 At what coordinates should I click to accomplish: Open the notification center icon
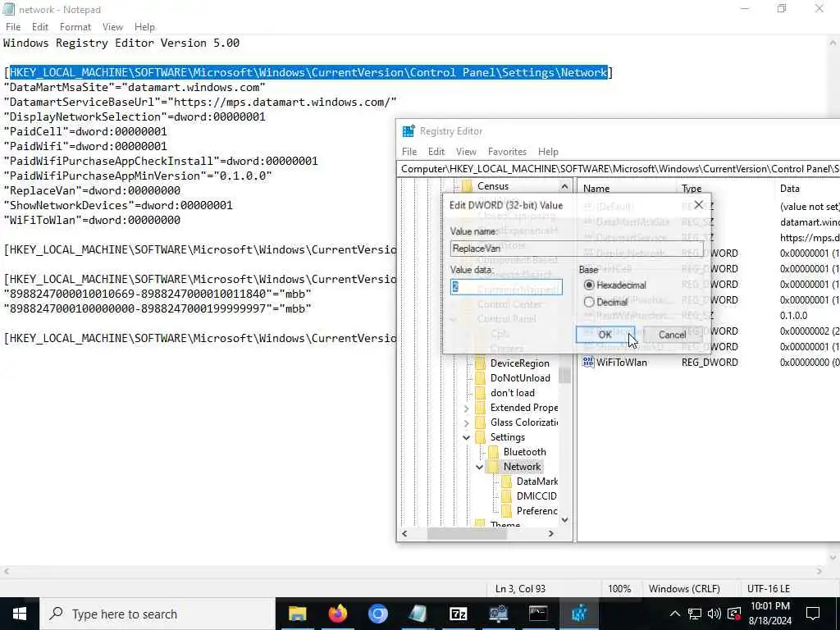pos(813,614)
